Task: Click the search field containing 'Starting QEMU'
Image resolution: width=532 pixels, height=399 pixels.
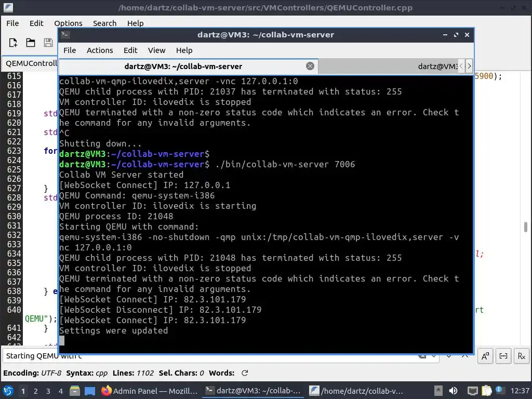Action: pyautogui.click(x=210, y=356)
